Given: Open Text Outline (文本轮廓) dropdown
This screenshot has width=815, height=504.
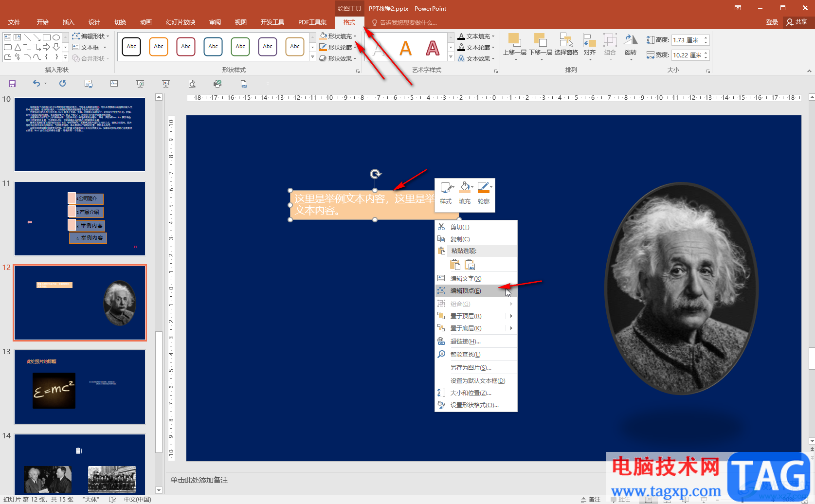Looking at the screenshot, I should tap(476, 47).
